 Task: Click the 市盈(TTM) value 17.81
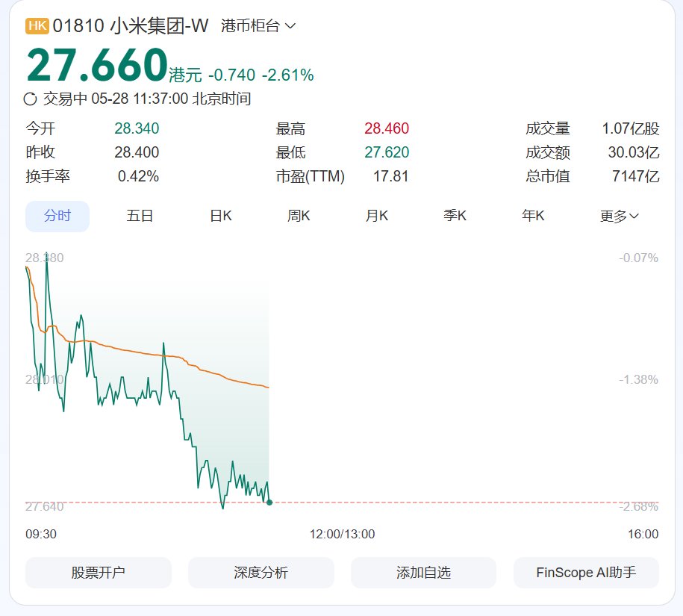click(390, 176)
